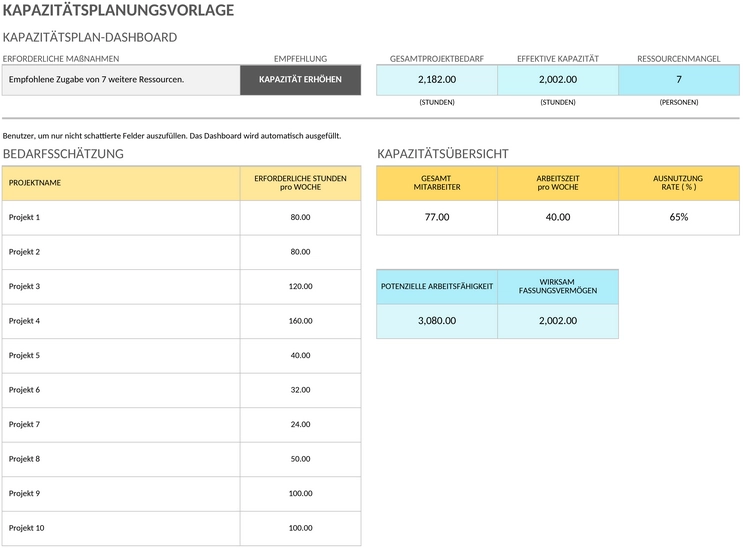Click the hours cell for Projekt 10
The image size is (743, 548).
[x=300, y=529]
